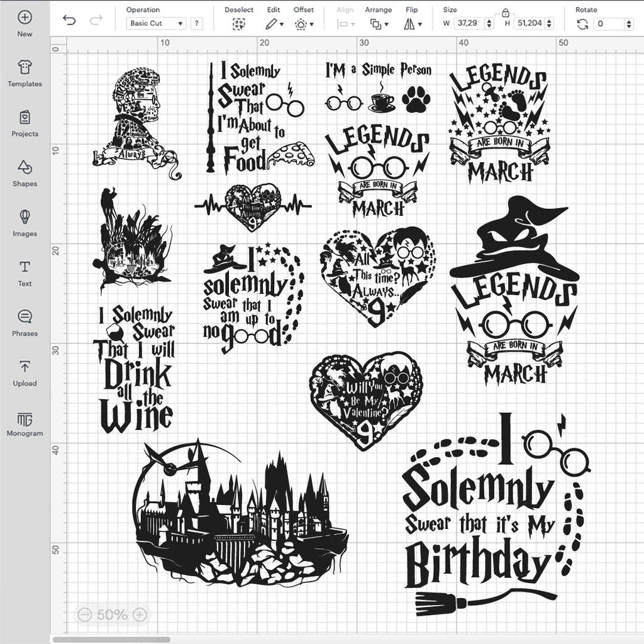This screenshot has width=644, height=644.
Task: Open the Upload panel
Action: point(25,372)
